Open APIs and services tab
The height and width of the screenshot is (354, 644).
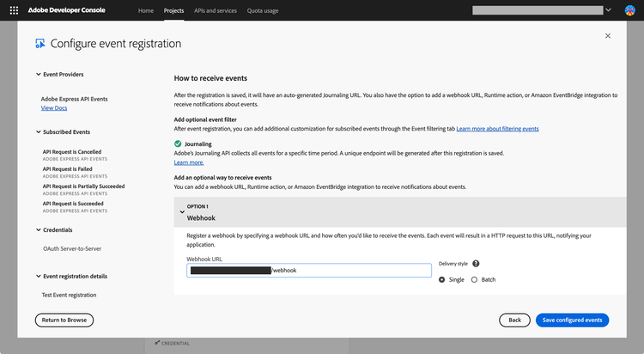(x=216, y=10)
